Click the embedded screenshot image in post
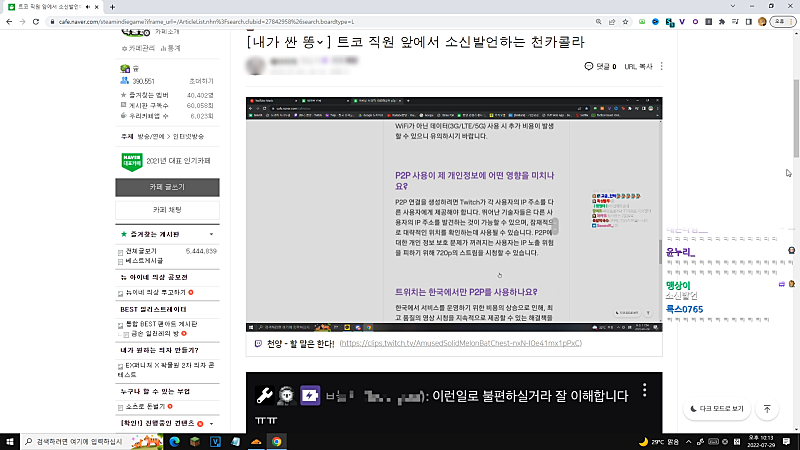The image size is (800, 450). pyautogui.click(x=454, y=214)
